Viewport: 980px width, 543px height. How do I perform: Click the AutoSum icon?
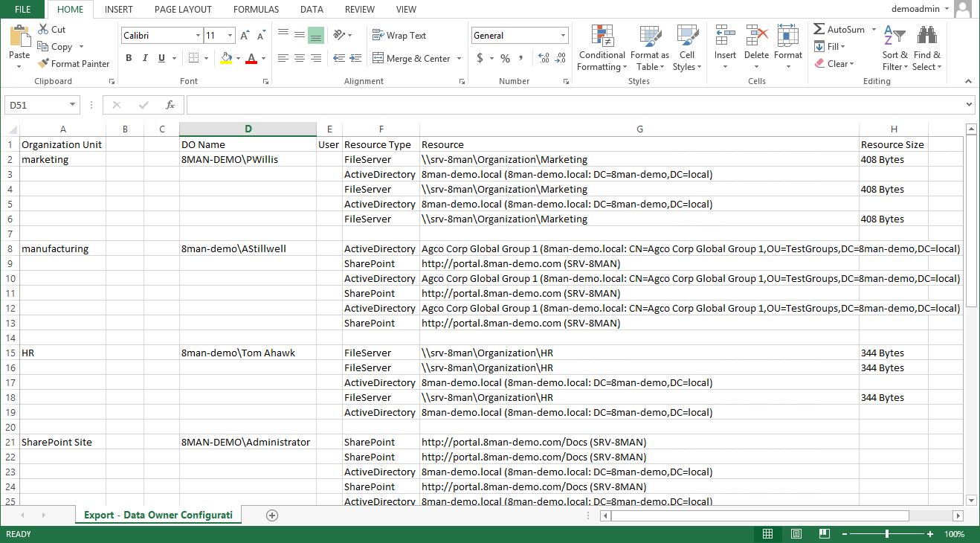pyautogui.click(x=819, y=30)
